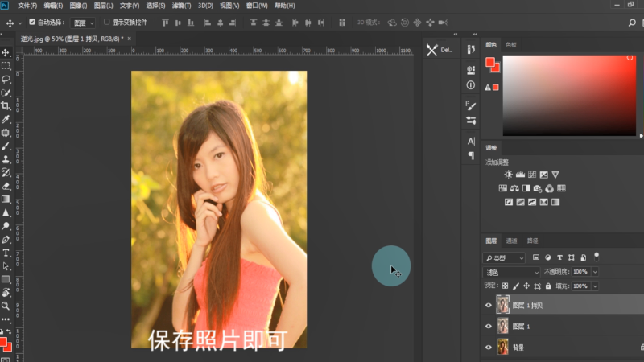644x362 pixels.
Task: Select the Zoom tool
Action: [6, 306]
